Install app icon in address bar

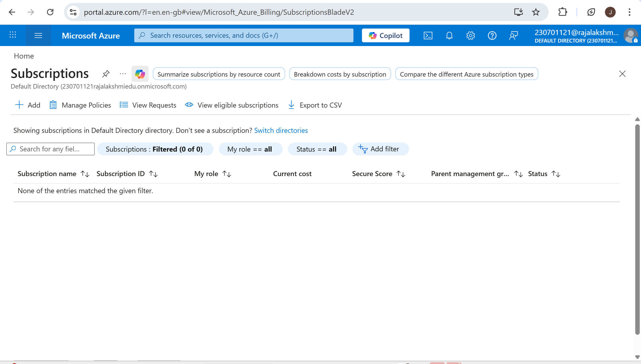tap(518, 12)
